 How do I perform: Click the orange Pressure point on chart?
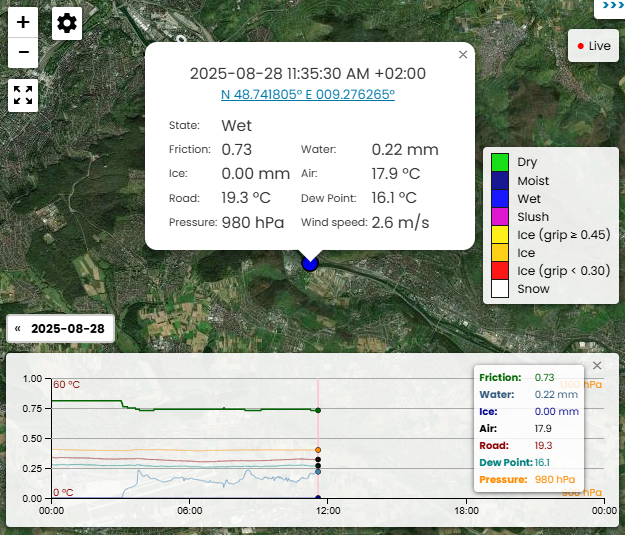(x=318, y=450)
